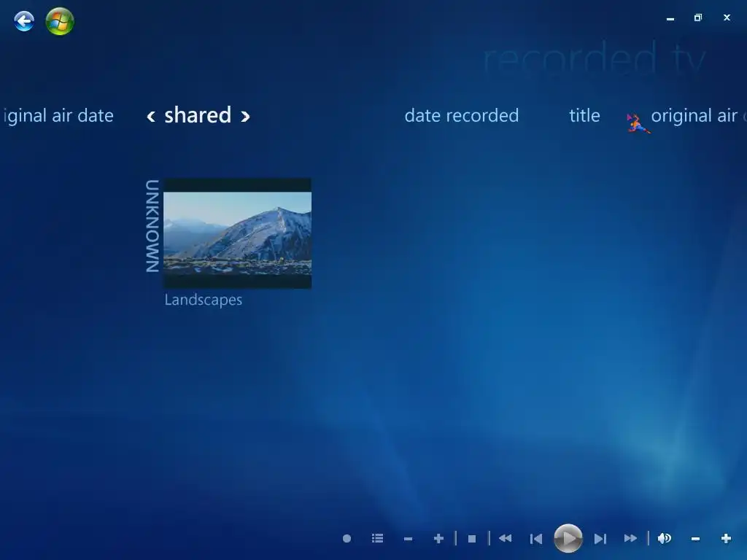This screenshot has height=560, width=747.
Task: Open the green Media Center start button
Action: 60,21
